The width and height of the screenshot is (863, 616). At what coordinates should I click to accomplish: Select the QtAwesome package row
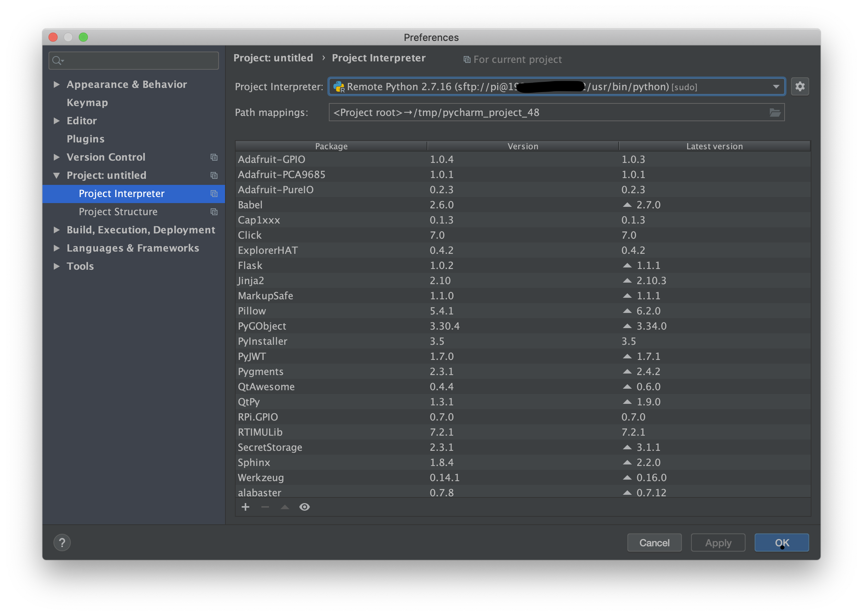(x=523, y=387)
